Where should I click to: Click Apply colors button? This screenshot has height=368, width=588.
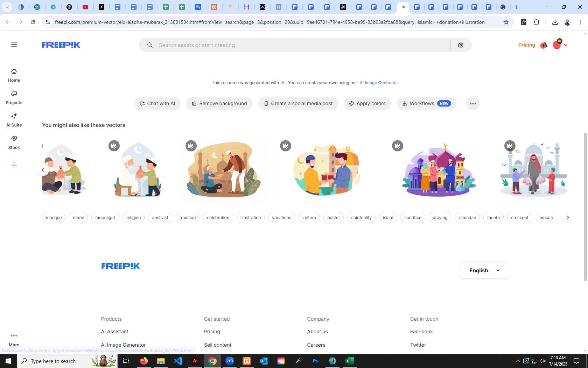(367, 103)
